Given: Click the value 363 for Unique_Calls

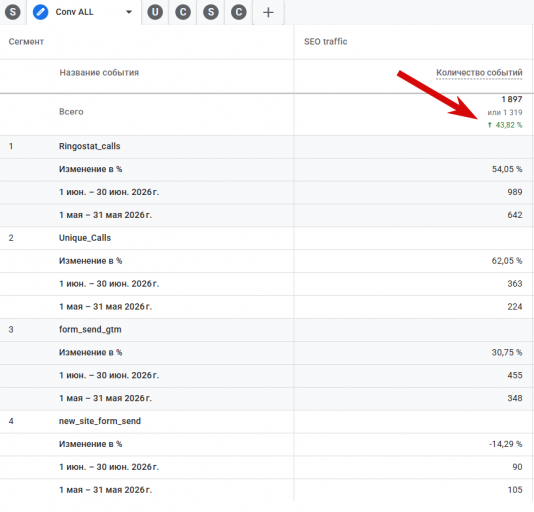Looking at the screenshot, I should click(515, 284).
